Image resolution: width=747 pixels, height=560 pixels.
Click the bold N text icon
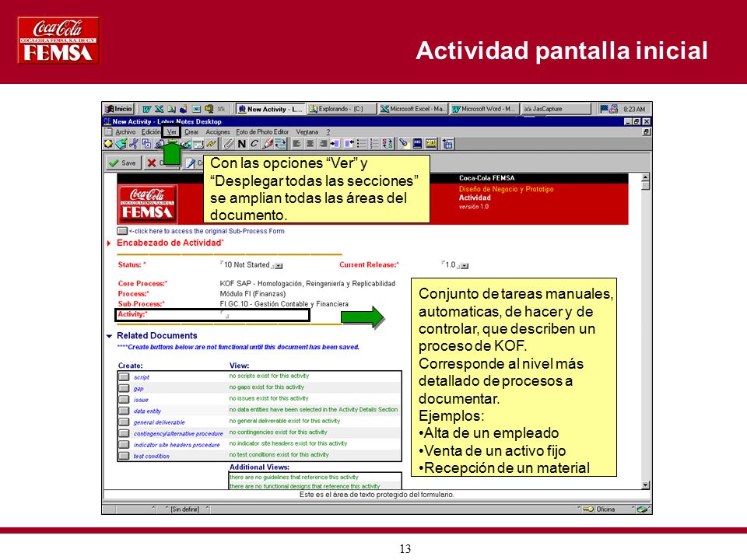(241, 144)
